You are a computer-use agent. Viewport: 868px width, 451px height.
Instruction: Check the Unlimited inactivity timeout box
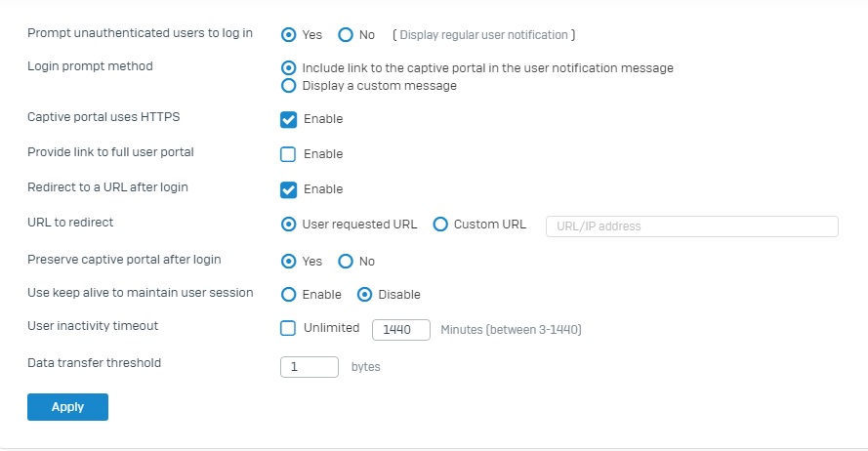tap(288, 328)
